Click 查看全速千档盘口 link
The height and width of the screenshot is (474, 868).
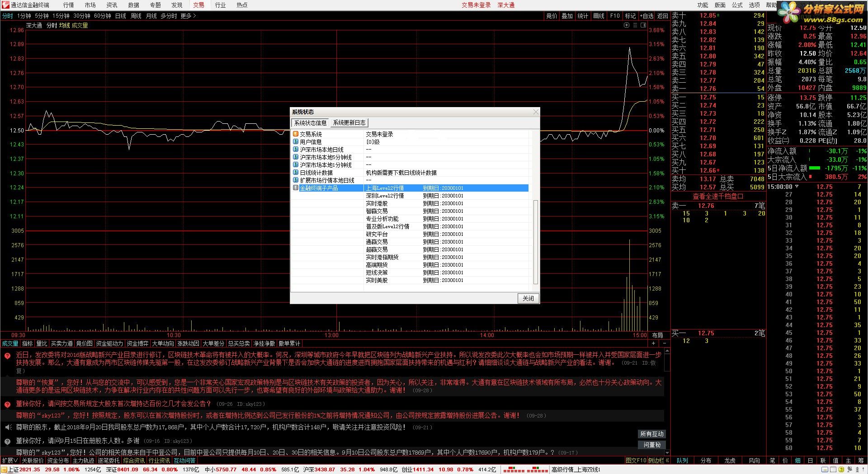[x=718, y=197]
